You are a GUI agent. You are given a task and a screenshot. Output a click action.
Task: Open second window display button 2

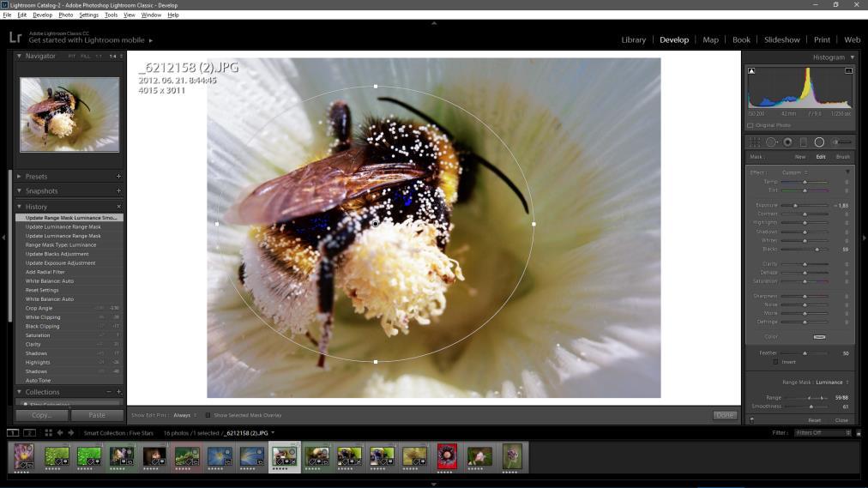[x=30, y=432]
